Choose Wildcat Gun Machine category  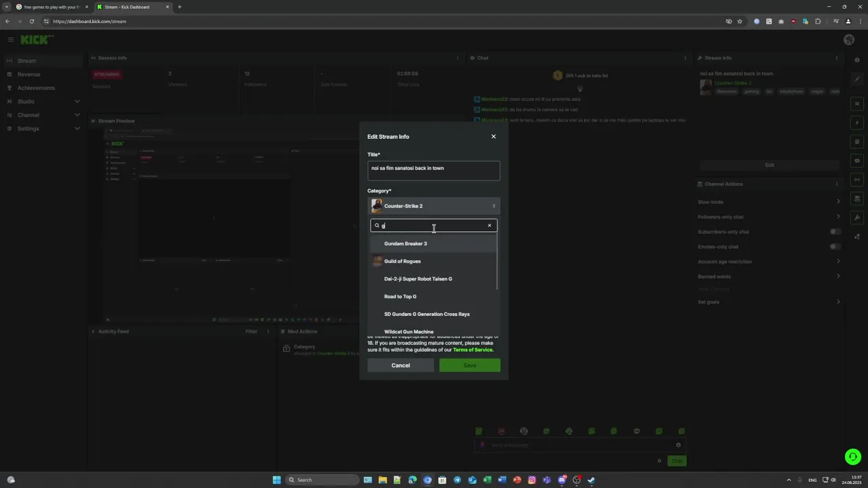tap(433, 331)
